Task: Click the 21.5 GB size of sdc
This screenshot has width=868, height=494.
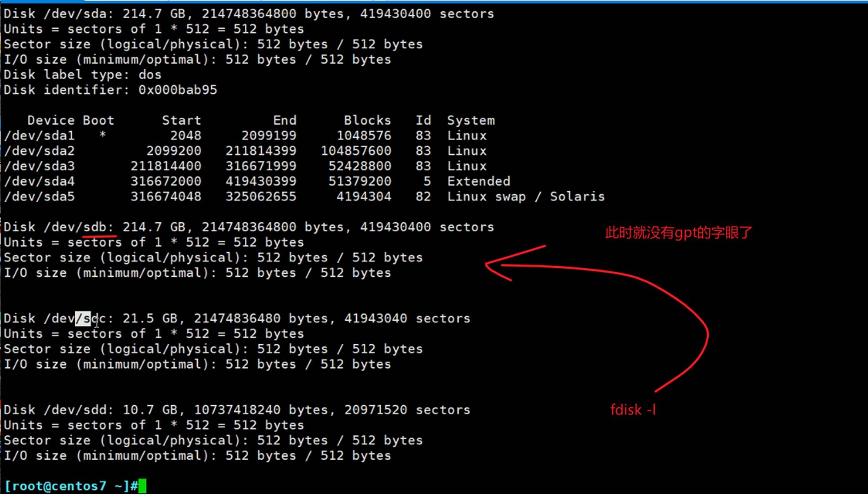Action: tap(150, 318)
